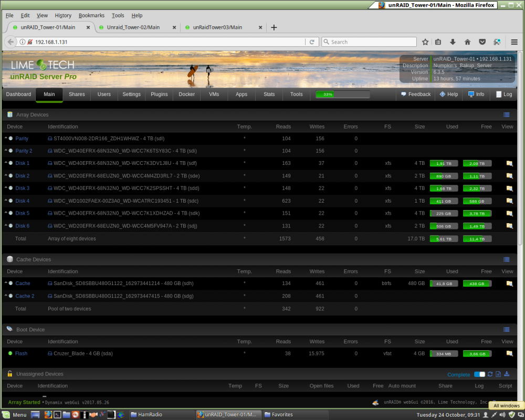Browse Disk 4 contents with View icon
The height and width of the screenshot is (420, 525).
tap(509, 201)
